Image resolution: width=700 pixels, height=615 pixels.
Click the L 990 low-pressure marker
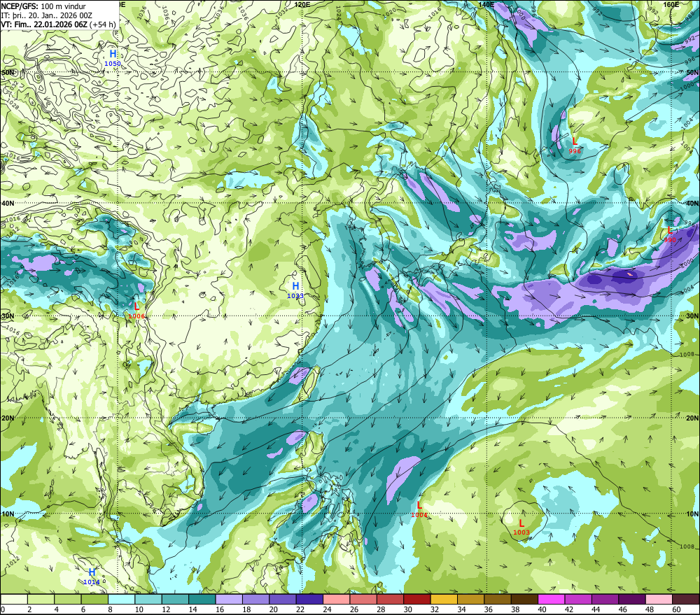click(670, 234)
